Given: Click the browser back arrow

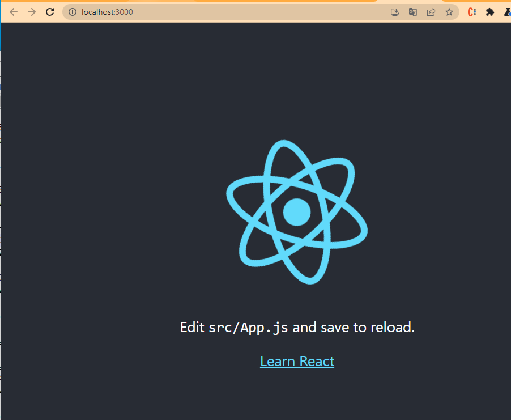Looking at the screenshot, I should click(14, 12).
